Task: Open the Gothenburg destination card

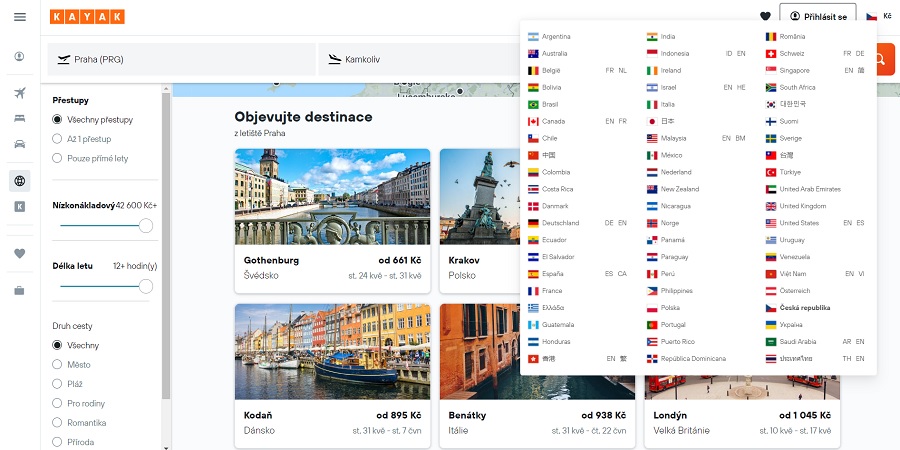Action: pyautogui.click(x=332, y=221)
